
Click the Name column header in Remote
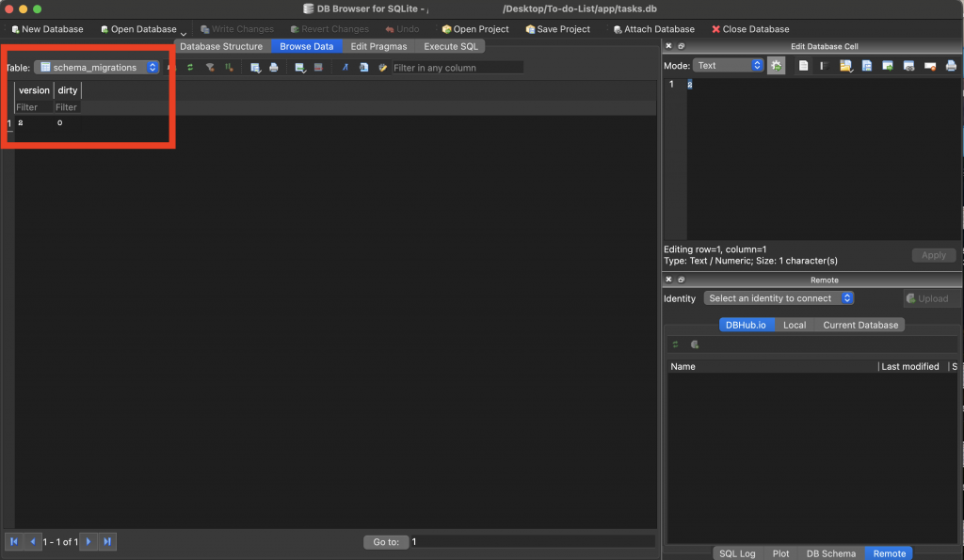pyautogui.click(x=773, y=366)
